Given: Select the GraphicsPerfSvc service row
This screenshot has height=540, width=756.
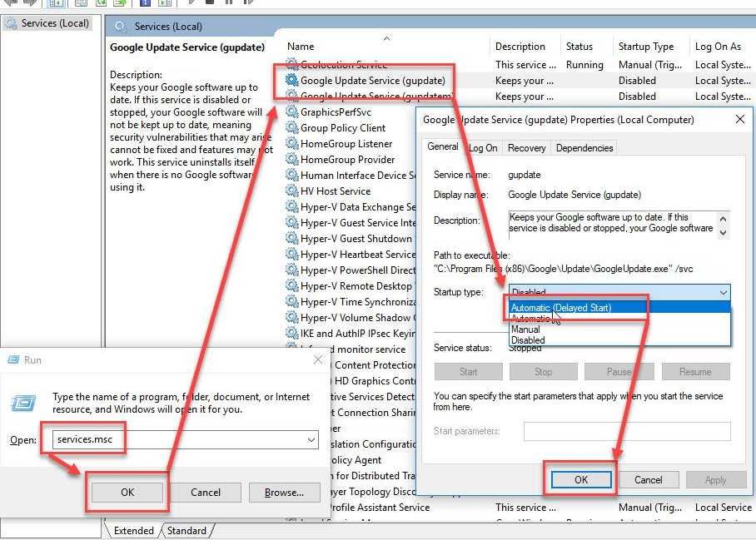Looking at the screenshot, I should [x=336, y=111].
